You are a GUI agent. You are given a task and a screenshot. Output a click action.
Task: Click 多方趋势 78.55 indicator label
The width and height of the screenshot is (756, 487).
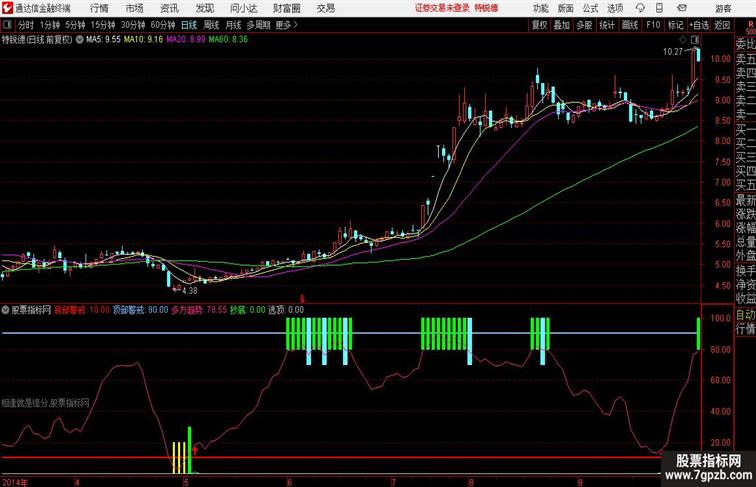tap(199, 310)
